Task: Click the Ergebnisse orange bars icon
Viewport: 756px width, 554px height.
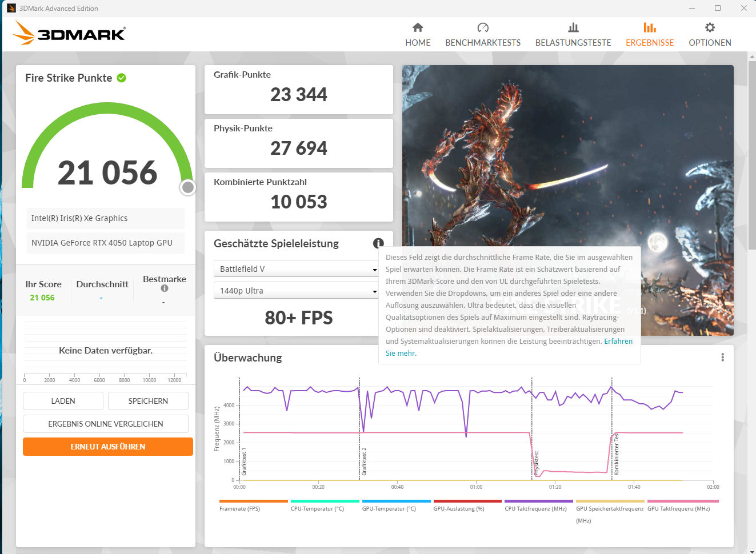Action: click(x=650, y=27)
